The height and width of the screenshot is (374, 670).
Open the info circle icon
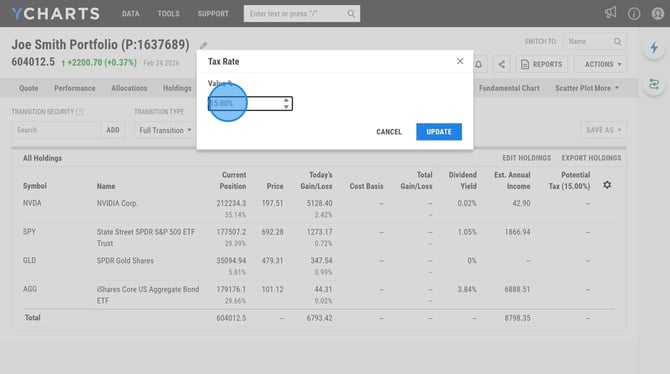(634, 14)
